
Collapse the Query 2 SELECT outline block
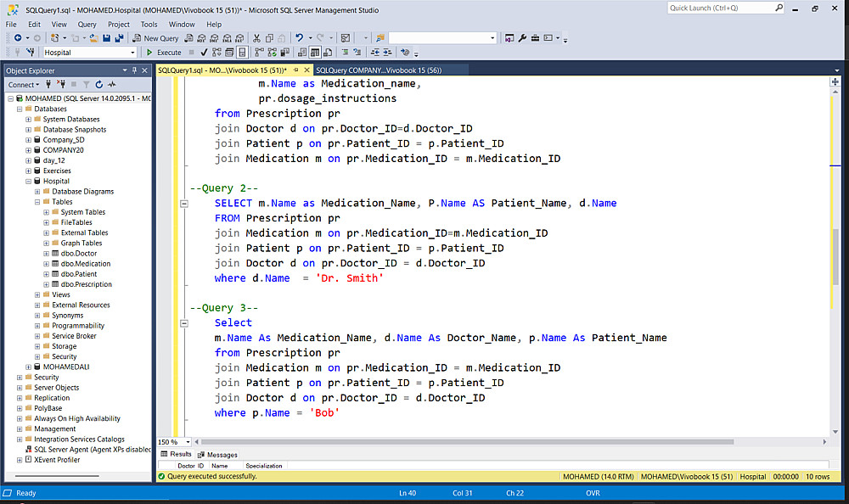tap(184, 204)
